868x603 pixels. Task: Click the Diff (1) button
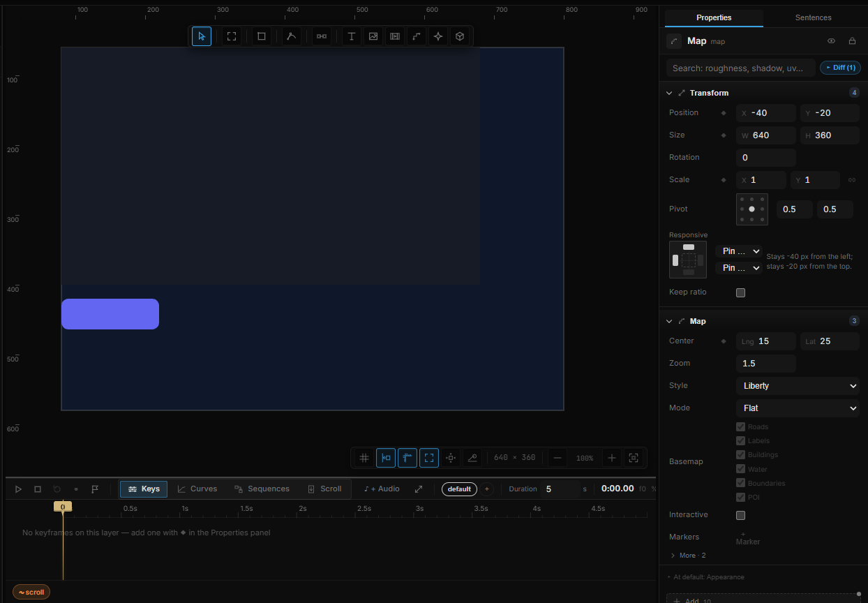[840, 68]
